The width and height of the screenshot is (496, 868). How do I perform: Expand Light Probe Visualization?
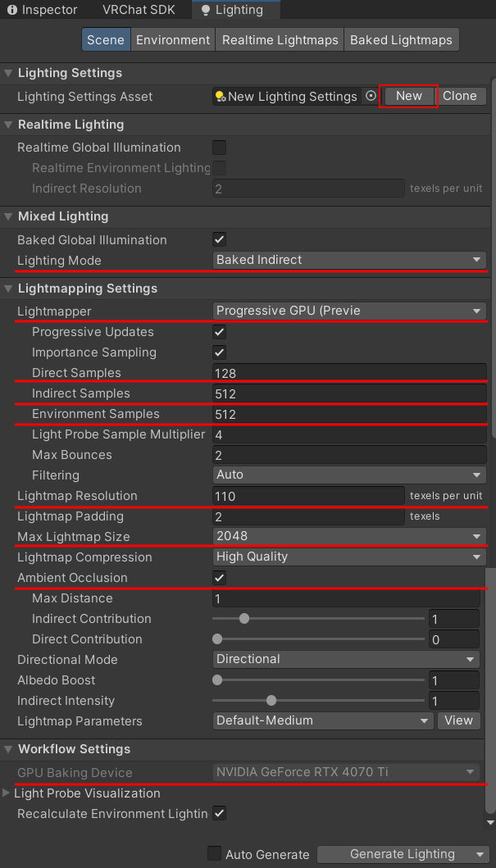pos(7,793)
